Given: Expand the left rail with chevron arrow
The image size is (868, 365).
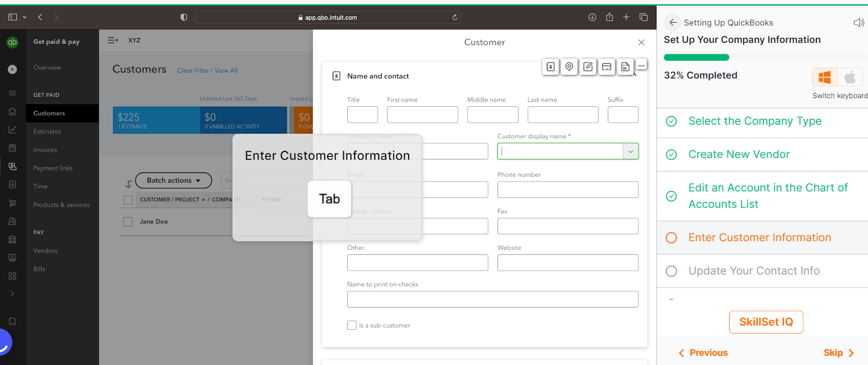Looking at the screenshot, I should (x=12, y=294).
